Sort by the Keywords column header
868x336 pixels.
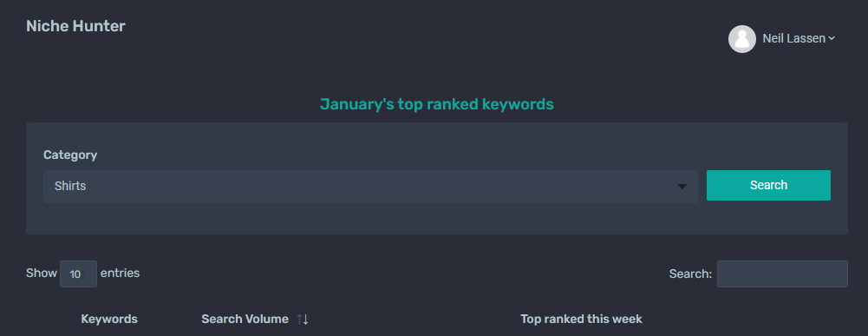click(x=109, y=320)
